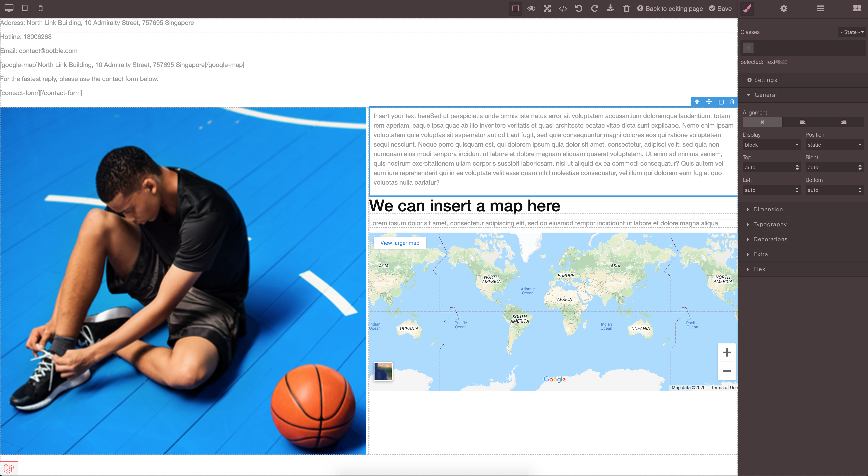Open the view code editor
The height and width of the screenshot is (476, 868).
point(563,8)
